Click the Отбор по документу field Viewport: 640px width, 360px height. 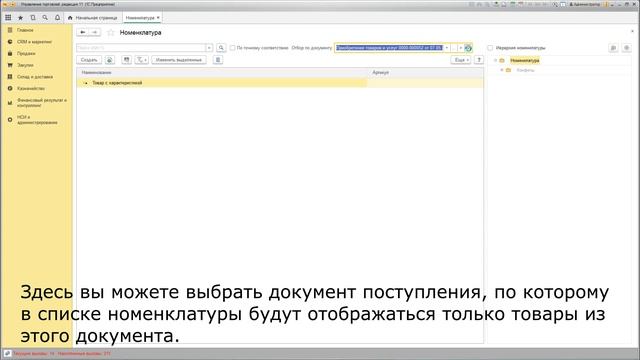(x=389, y=48)
